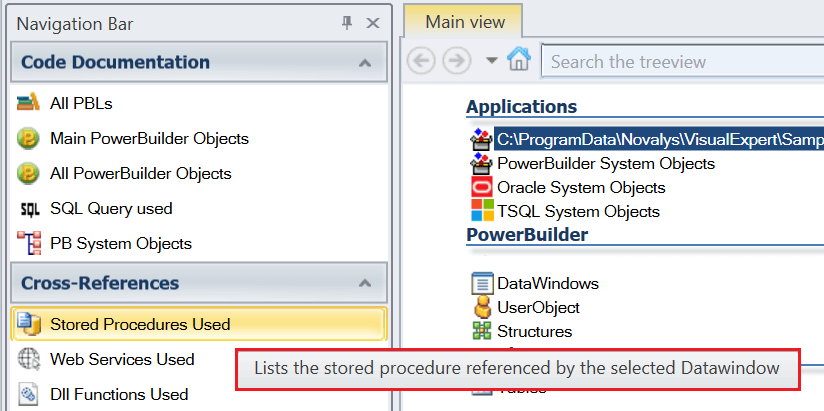Click the sample application icon
The width and height of the screenshot is (824, 411).
(x=481, y=139)
